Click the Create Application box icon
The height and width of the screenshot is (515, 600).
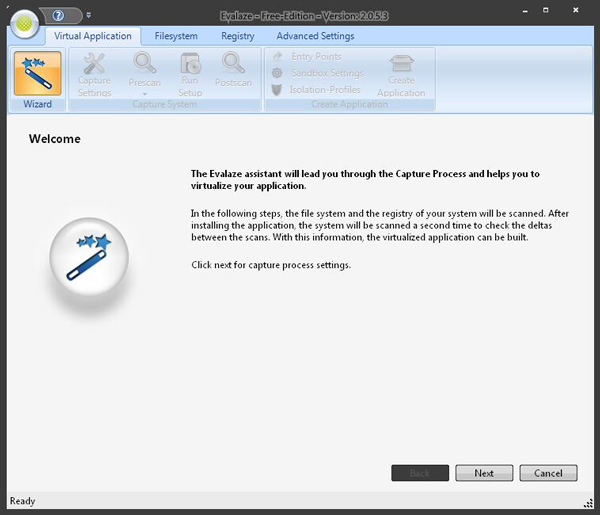401,64
